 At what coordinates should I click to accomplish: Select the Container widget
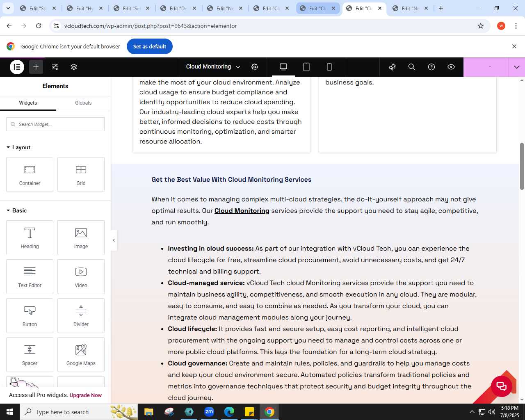[30, 174]
